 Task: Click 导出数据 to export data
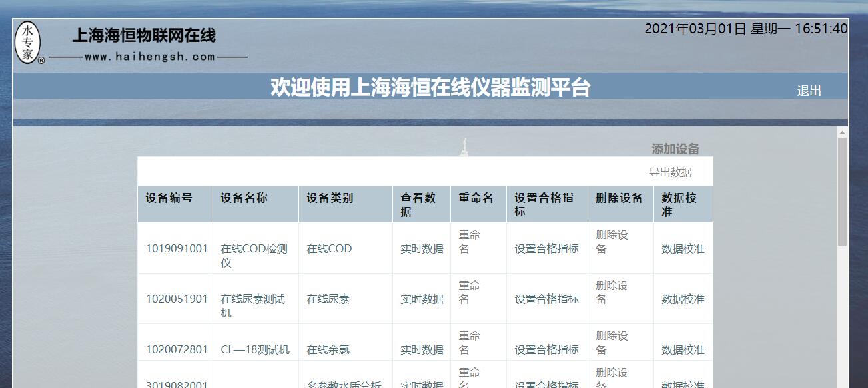coord(670,172)
